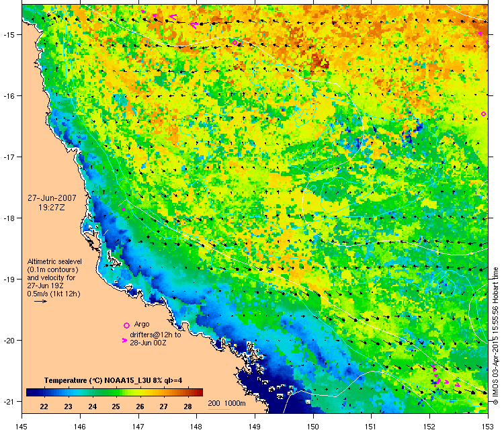Click the -15 latitude axis label
Screen dimensions: 504x430
click(9, 34)
